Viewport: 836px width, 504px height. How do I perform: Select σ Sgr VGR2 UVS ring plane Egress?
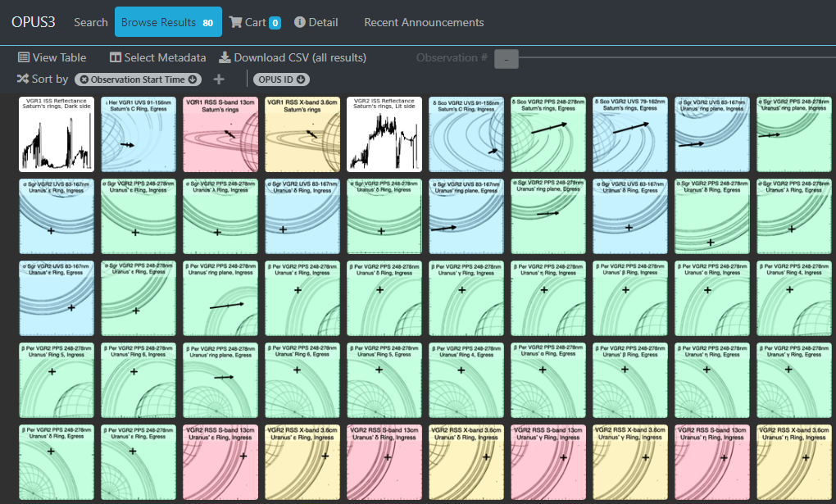466,216
